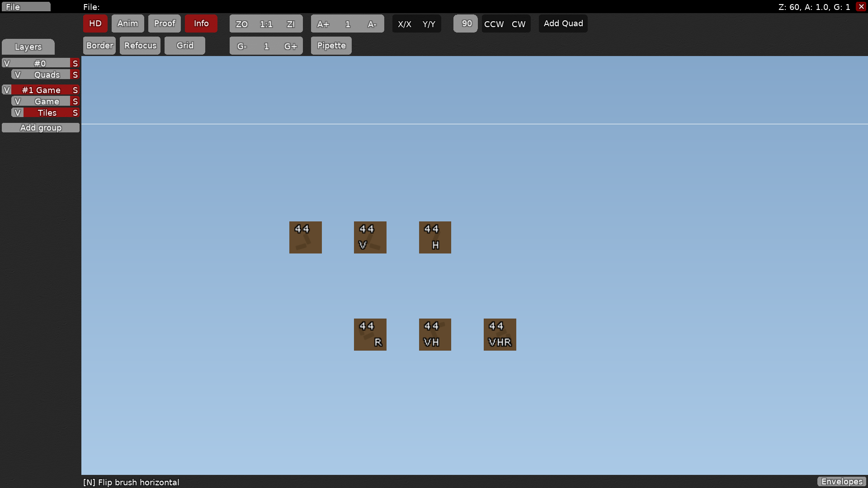Toggle Proof borders mode

click(x=165, y=23)
